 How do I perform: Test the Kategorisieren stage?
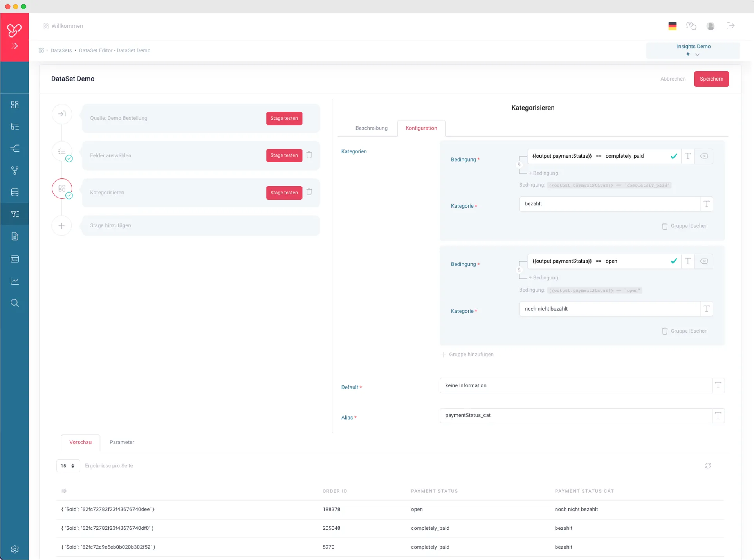[x=284, y=193]
